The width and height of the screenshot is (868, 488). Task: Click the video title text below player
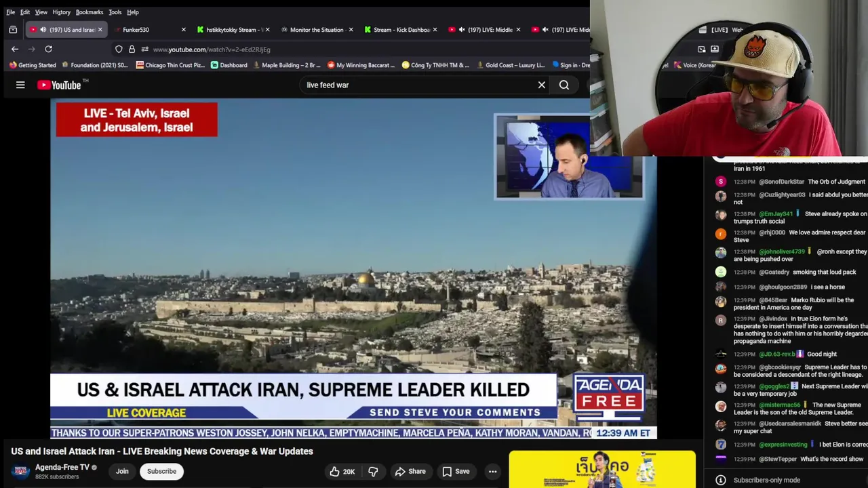[x=162, y=451]
